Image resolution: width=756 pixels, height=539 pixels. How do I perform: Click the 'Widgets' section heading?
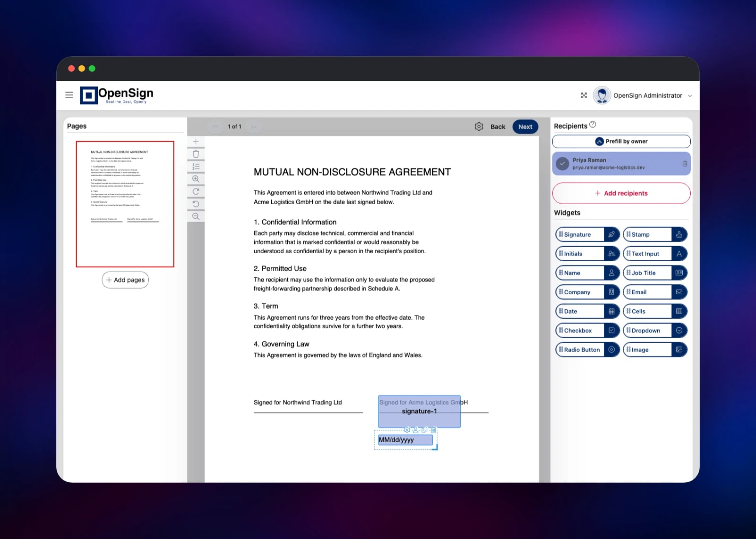[567, 213]
